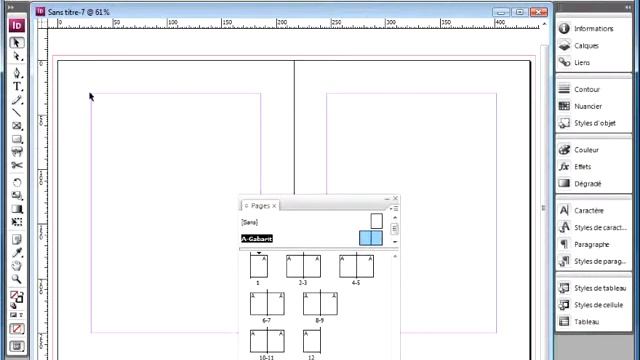The width and height of the screenshot is (640, 360).
Task: Click the Styles de cellule panel icon
Action: click(x=564, y=304)
